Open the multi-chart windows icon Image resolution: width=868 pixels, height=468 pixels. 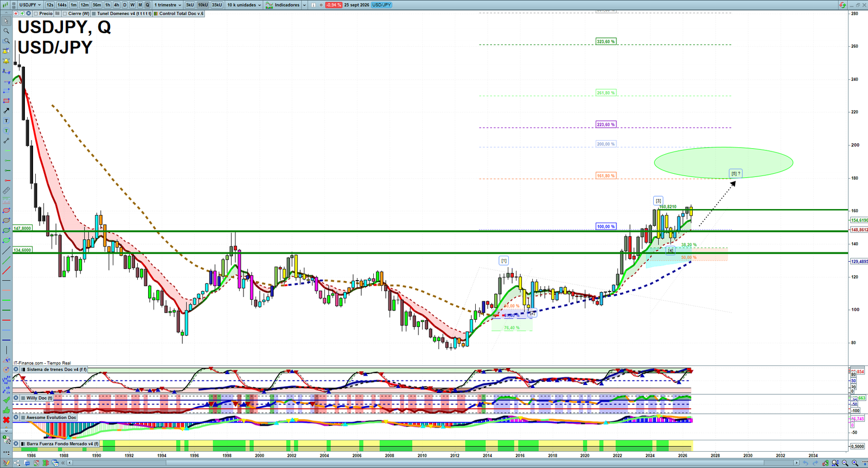[x=55, y=463]
